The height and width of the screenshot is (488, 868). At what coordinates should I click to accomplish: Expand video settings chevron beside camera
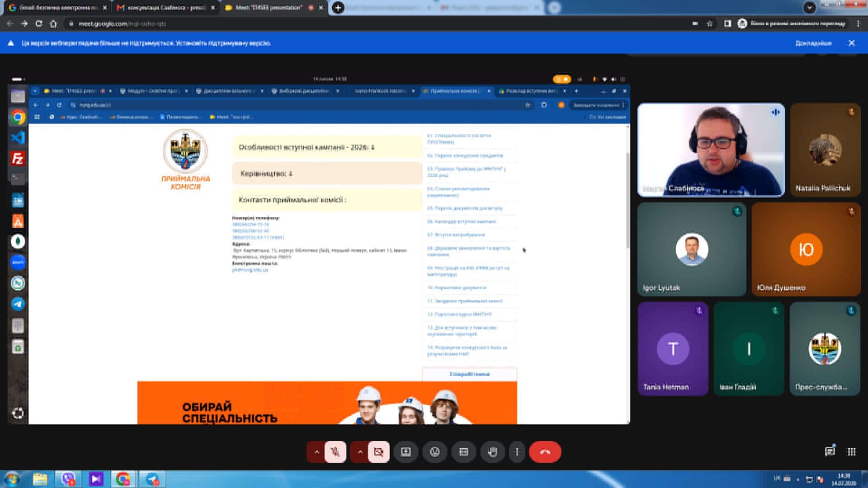point(360,452)
